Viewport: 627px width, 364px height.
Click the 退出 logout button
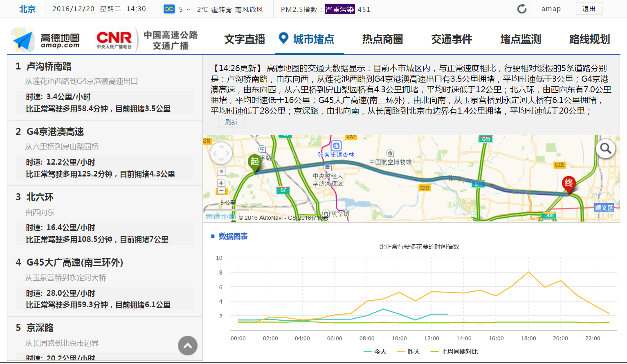[589, 9]
